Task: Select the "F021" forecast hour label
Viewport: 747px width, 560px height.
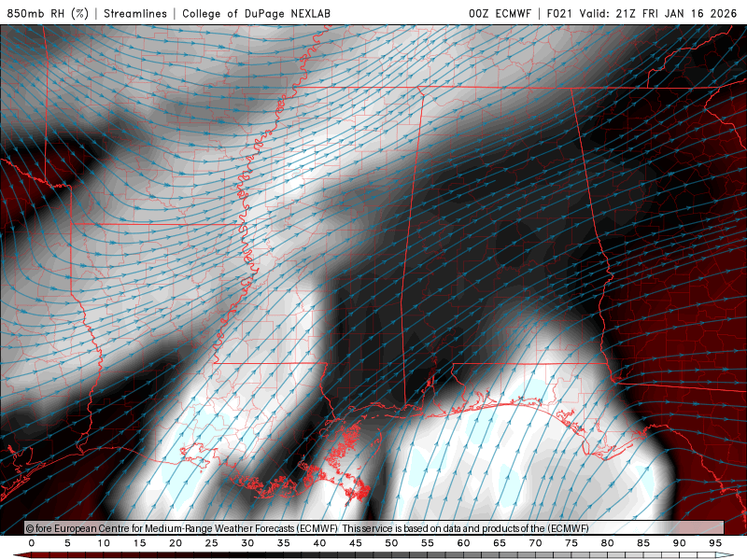Action: 559,13
